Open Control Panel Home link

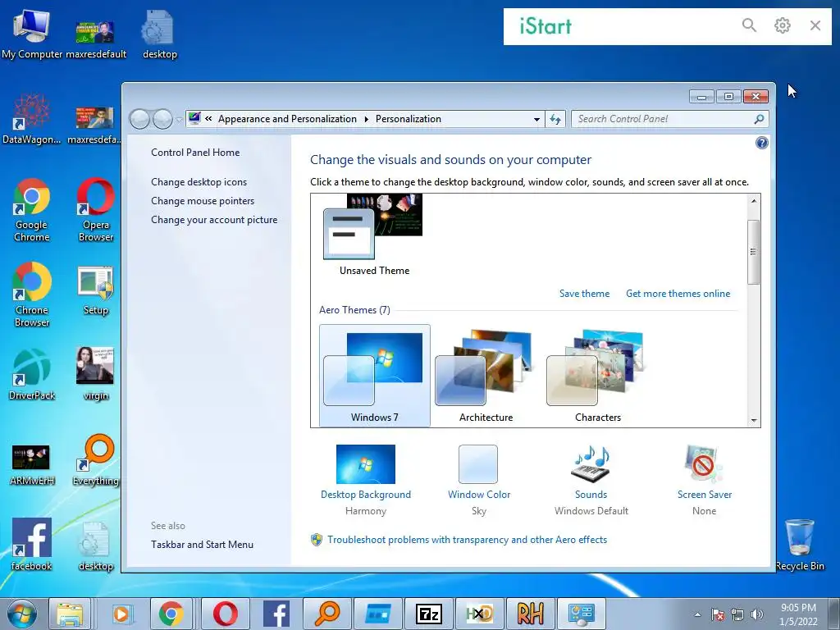click(195, 152)
